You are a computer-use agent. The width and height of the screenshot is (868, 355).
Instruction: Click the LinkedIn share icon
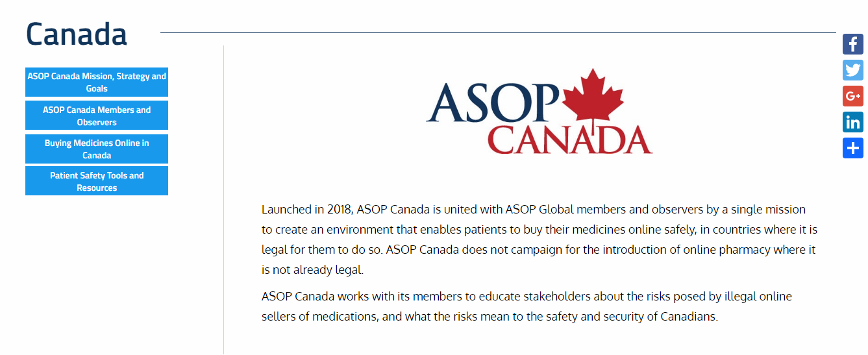853,122
